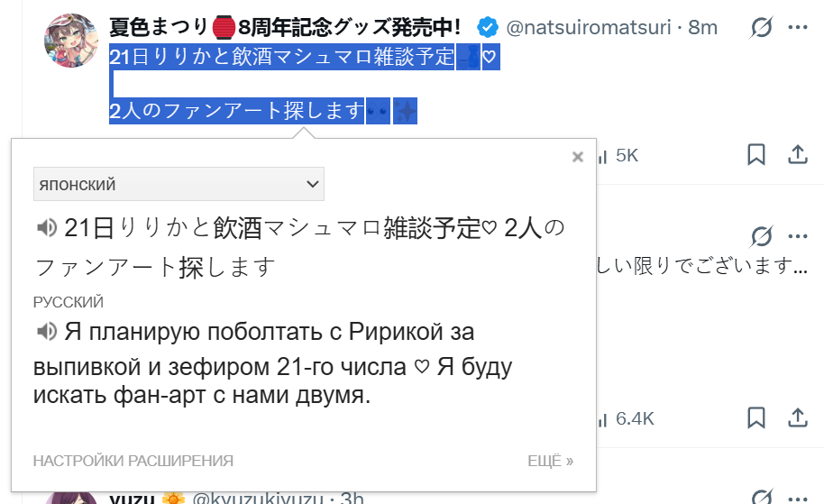824x504 pixels.
Task: Open three-dot menu on the second tweet
Action: click(797, 236)
